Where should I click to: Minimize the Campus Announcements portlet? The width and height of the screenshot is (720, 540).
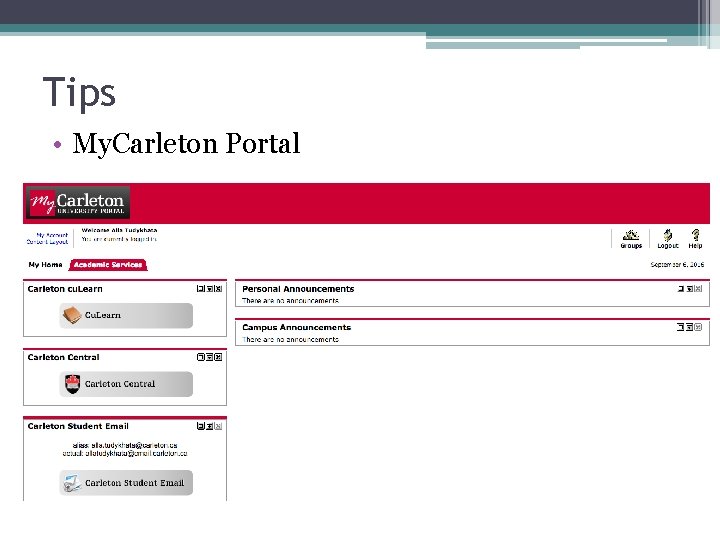coord(690,327)
